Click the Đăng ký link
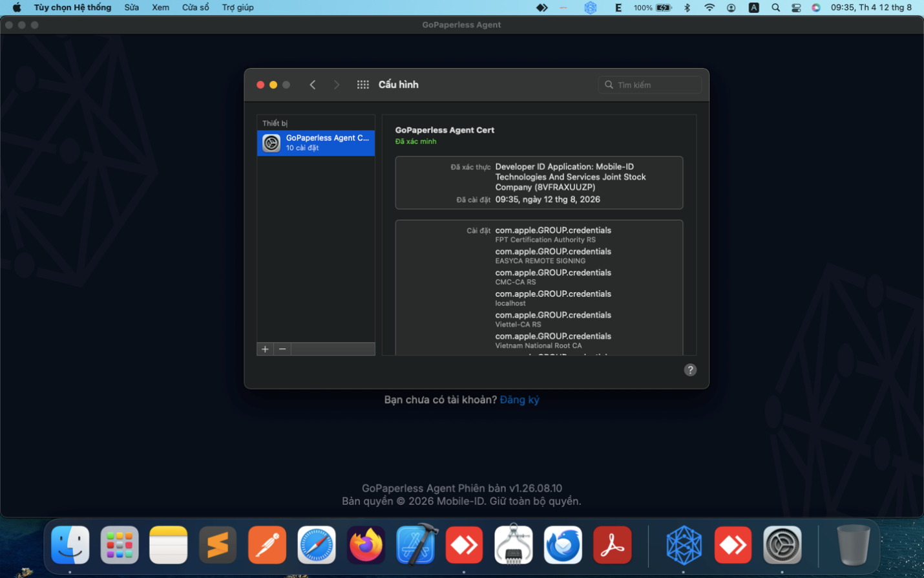This screenshot has height=578, width=924. (520, 400)
